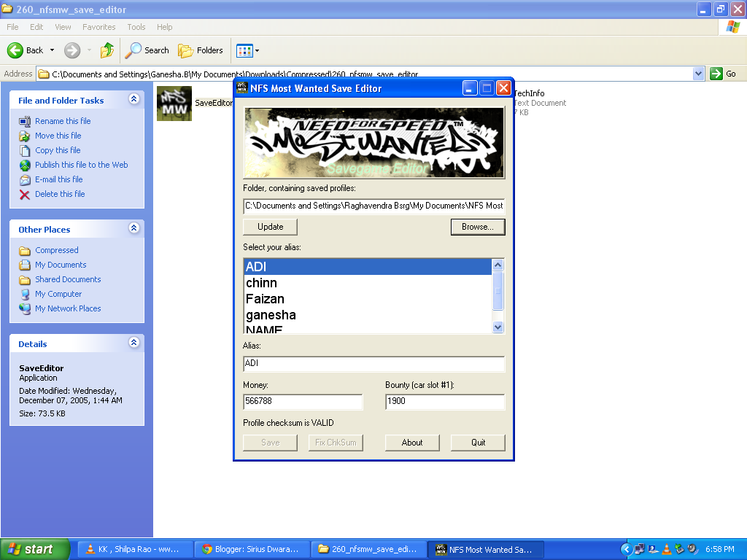747x560 pixels.
Task: Click the E-mail envelope icon
Action: pos(25,180)
